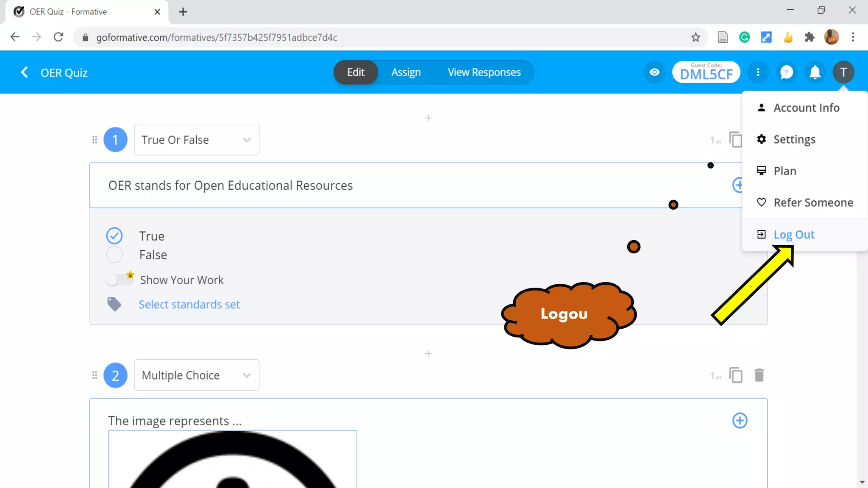The height and width of the screenshot is (488, 868).
Task: Select the True answer radio button
Action: point(114,236)
